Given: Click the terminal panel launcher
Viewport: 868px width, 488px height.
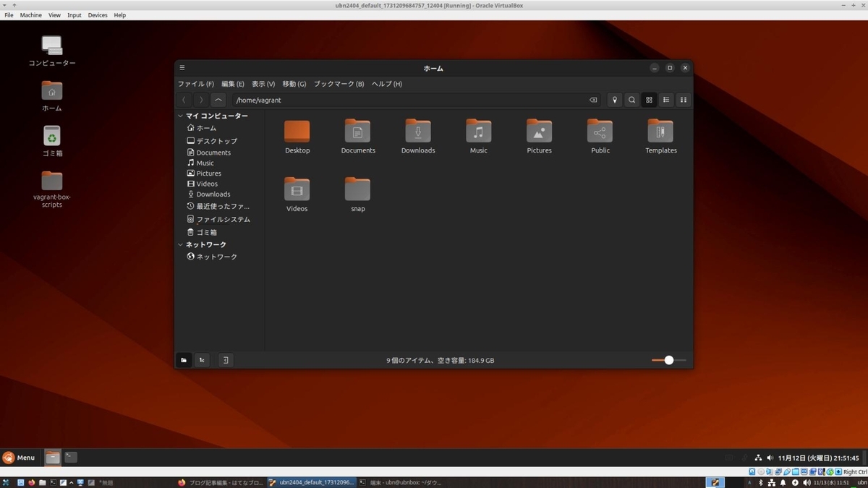Looking at the screenshot, I should click(70, 457).
